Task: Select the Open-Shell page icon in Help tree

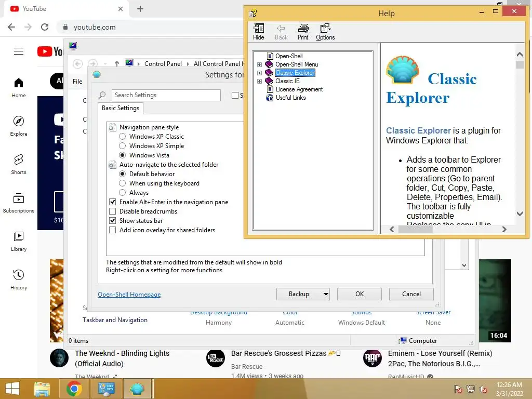Action: [x=270, y=56]
